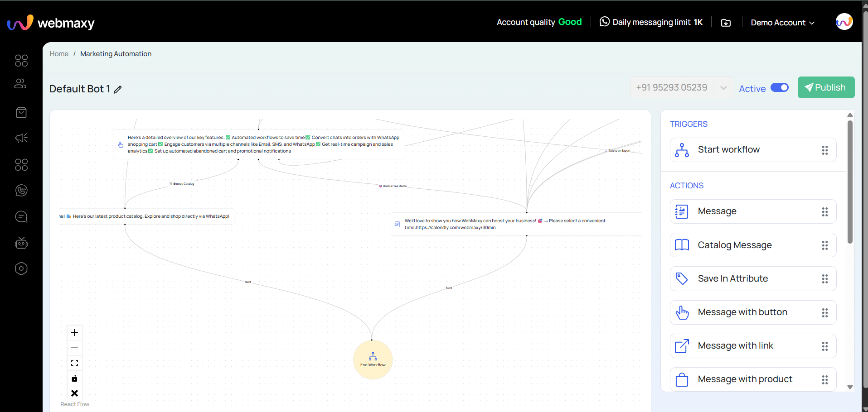This screenshot has height=412, width=868.
Task: Open the user profile avatar
Action: point(844,22)
